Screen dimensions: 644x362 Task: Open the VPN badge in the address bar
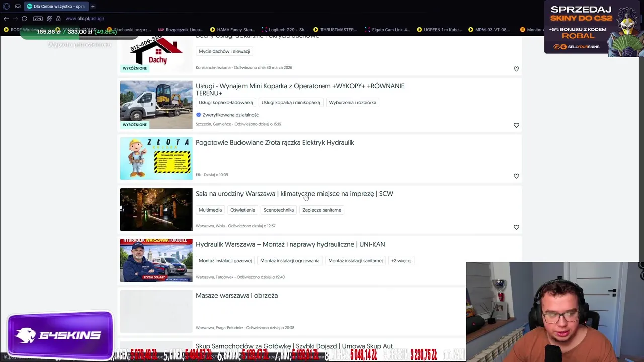[38, 19]
